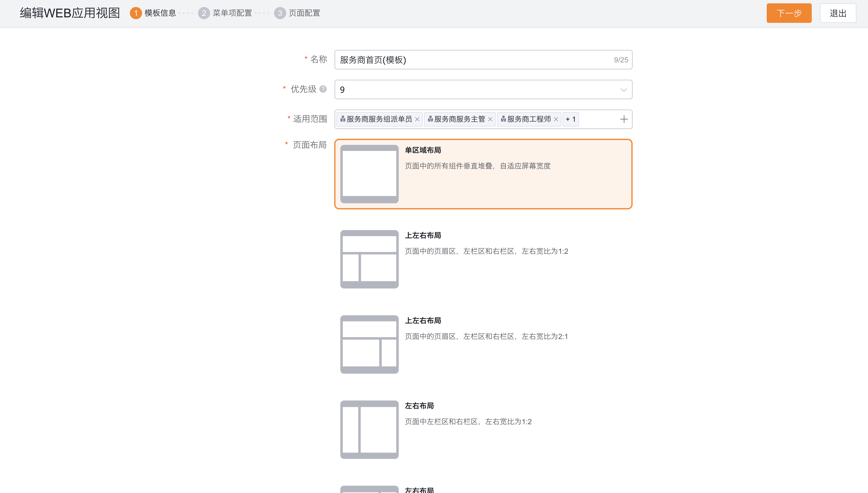Go to step 1 模板信息

[153, 13]
